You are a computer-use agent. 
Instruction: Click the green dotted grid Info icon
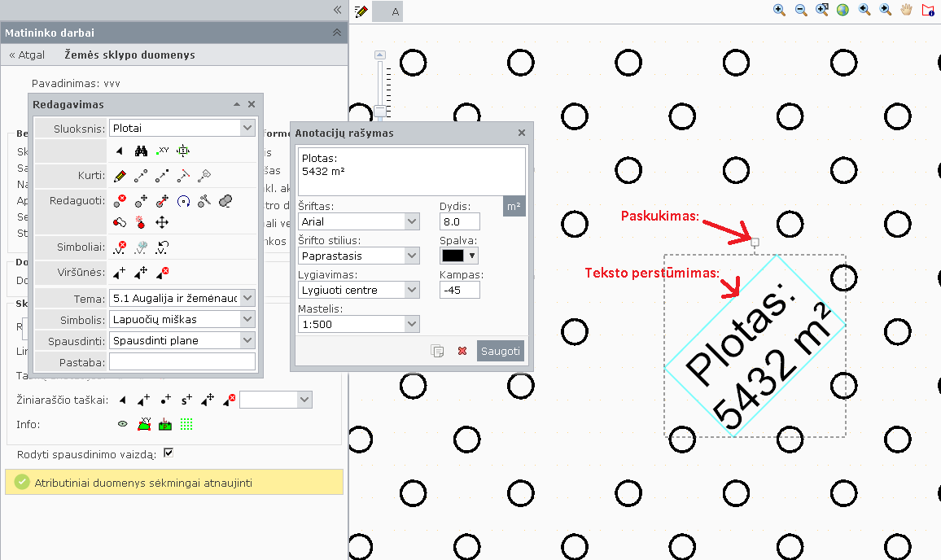[x=186, y=424]
